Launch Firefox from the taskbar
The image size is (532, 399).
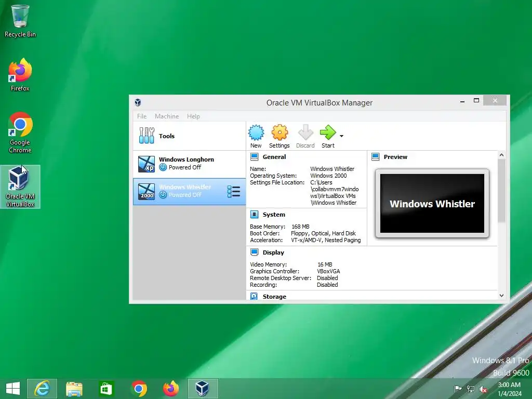pyautogui.click(x=170, y=389)
